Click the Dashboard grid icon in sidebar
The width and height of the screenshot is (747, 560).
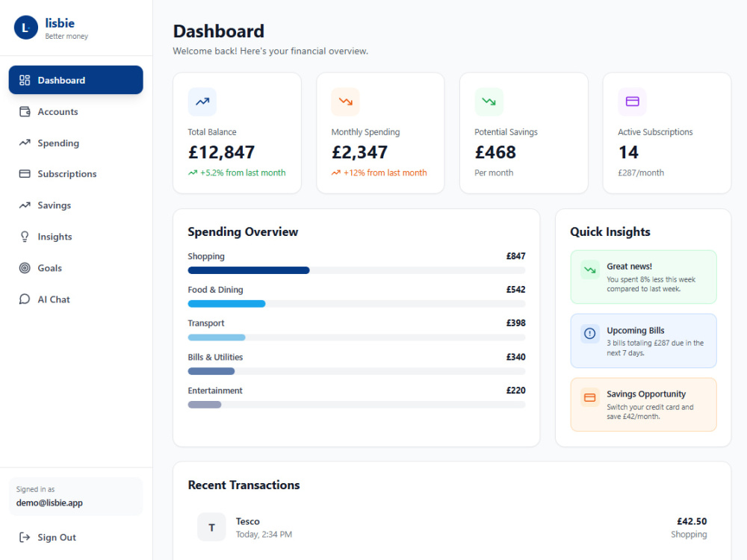click(x=25, y=80)
